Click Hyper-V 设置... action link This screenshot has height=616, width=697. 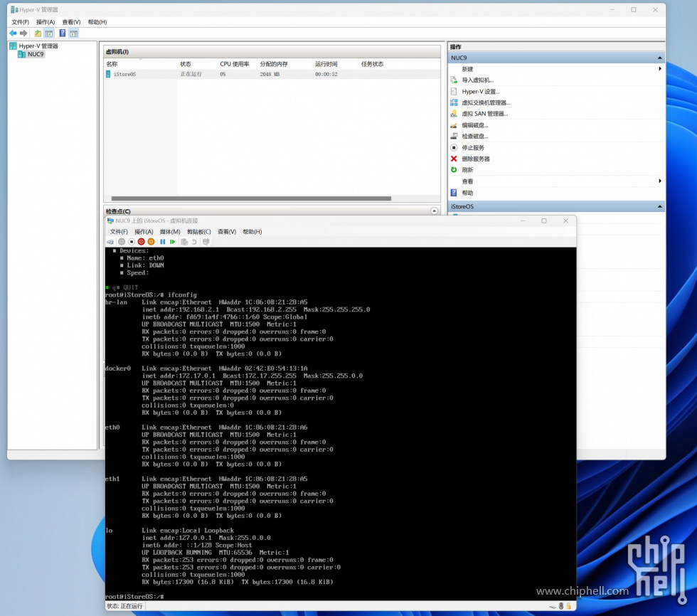pos(481,92)
